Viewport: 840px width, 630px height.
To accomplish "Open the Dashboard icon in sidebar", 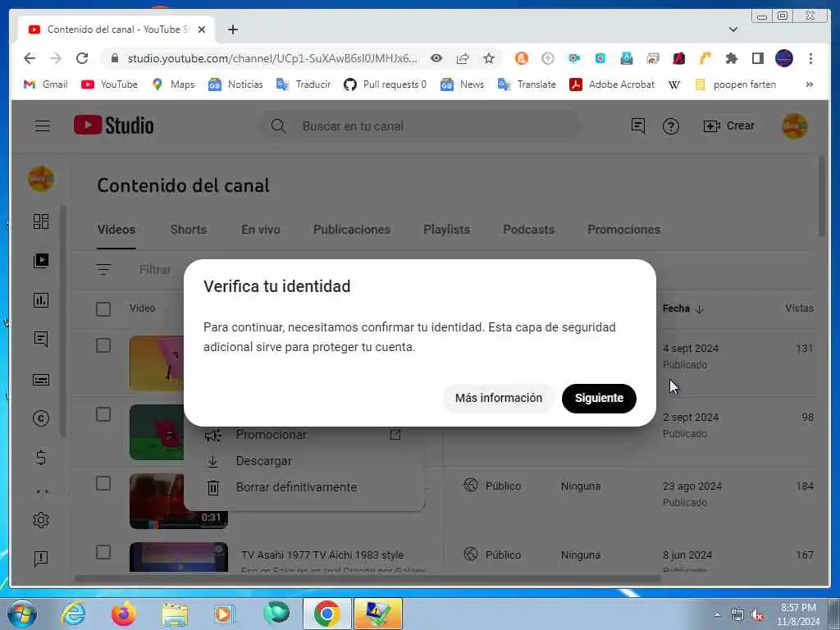I will click(x=41, y=221).
